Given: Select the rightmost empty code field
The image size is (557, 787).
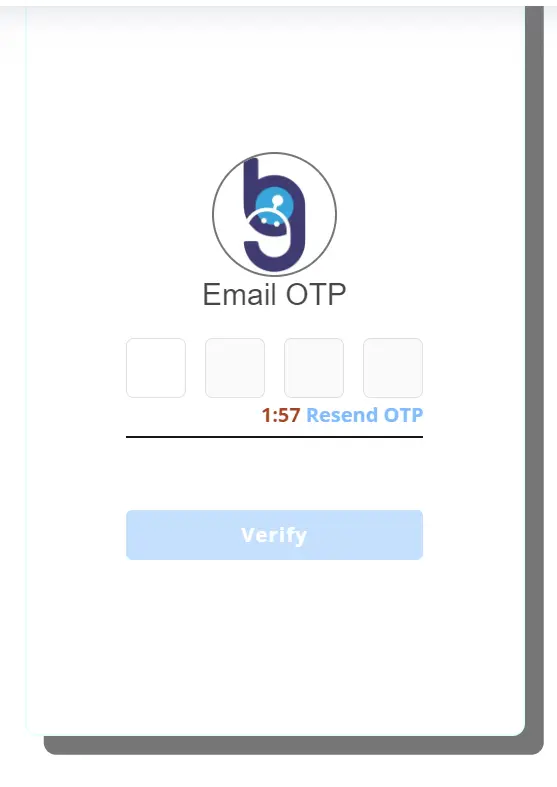Looking at the screenshot, I should point(393,368).
